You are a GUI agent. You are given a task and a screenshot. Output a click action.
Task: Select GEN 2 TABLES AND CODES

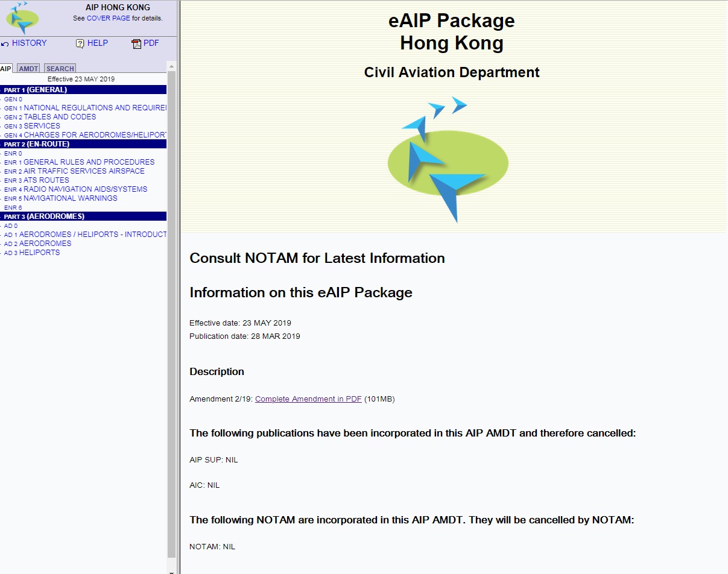(50, 116)
